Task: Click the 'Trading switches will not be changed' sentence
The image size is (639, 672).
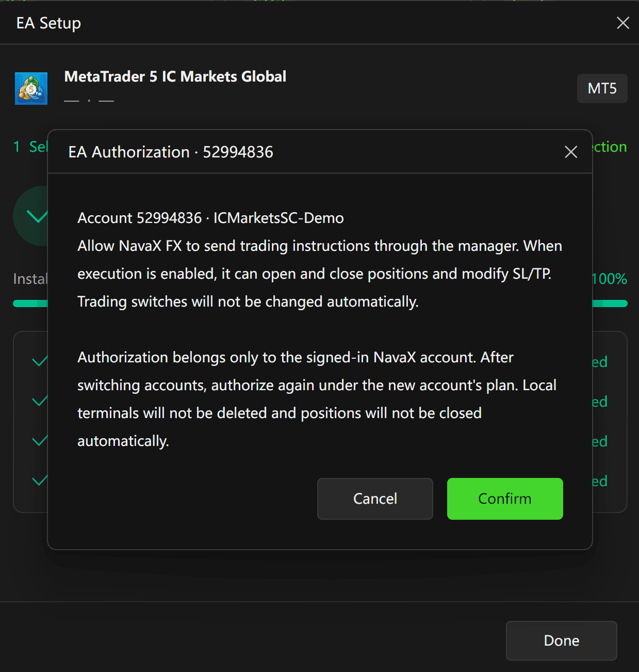Action: coord(248,301)
